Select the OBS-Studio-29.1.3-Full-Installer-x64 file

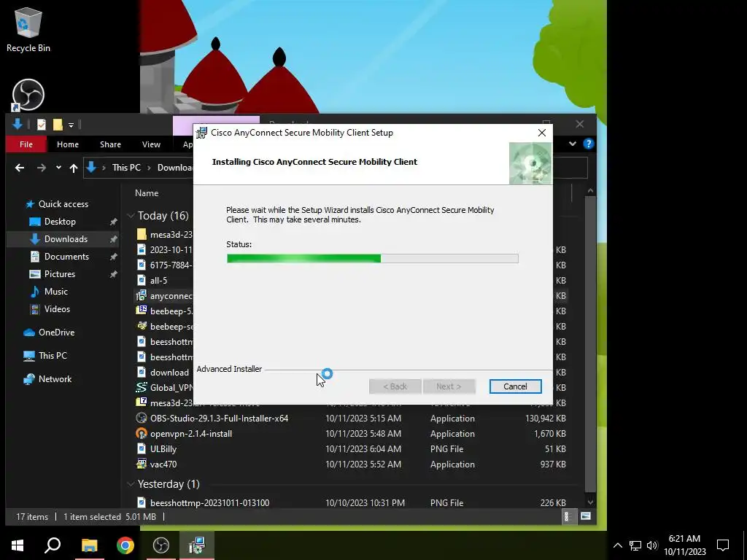[219, 419]
